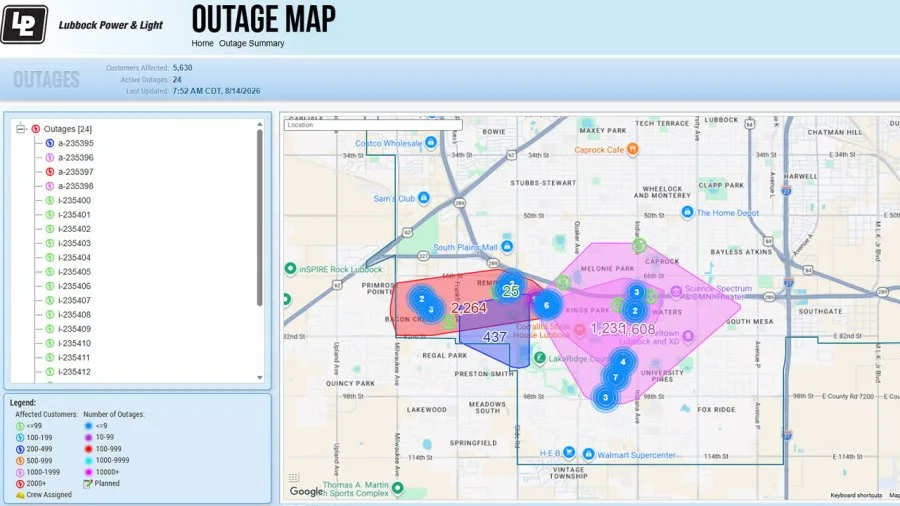
Task: Click the outage cluster marker labeled 6
Action: [546, 306]
